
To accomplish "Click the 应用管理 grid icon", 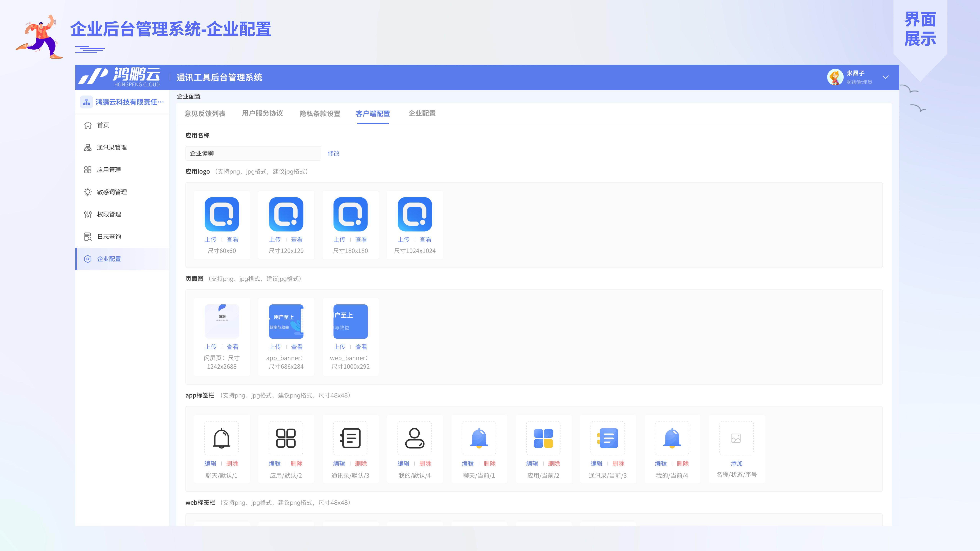I will pyautogui.click(x=88, y=170).
